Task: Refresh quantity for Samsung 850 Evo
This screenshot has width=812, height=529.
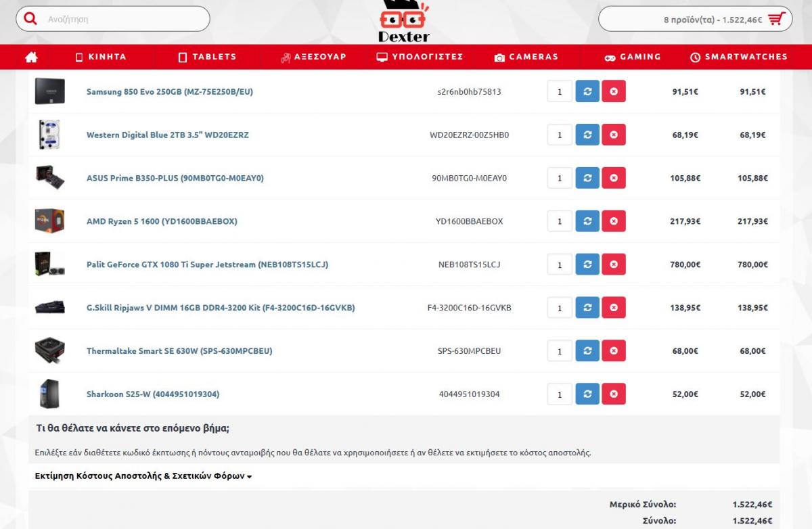Action: tap(587, 91)
